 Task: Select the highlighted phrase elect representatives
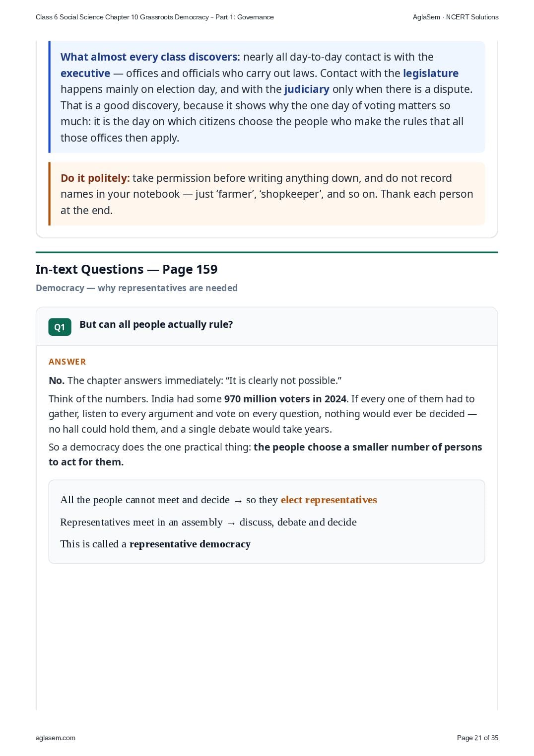tap(329, 500)
